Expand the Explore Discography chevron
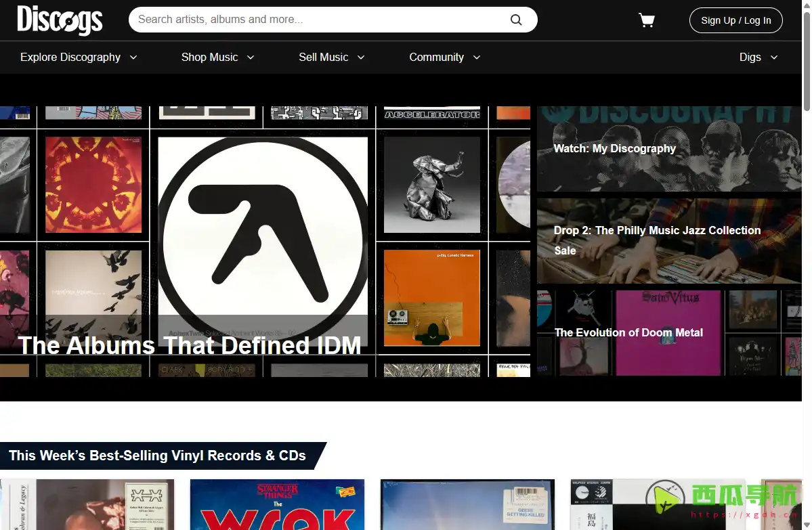 coord(133,58)
